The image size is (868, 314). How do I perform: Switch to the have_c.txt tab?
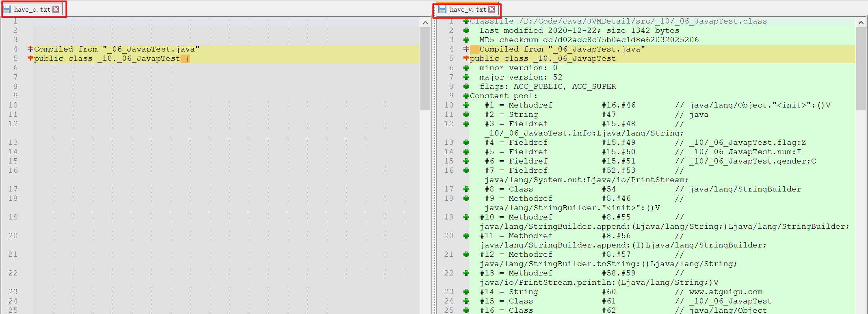pyautogui.click(x=32, y=9)
